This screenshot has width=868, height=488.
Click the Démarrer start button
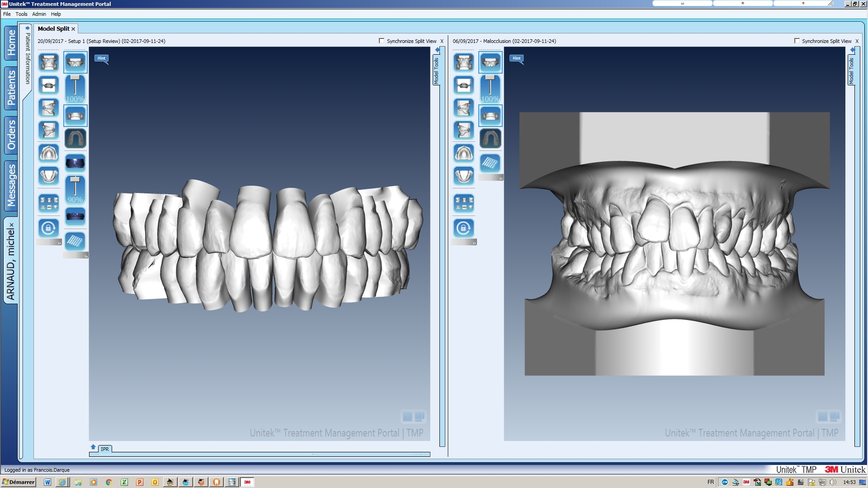19,482
